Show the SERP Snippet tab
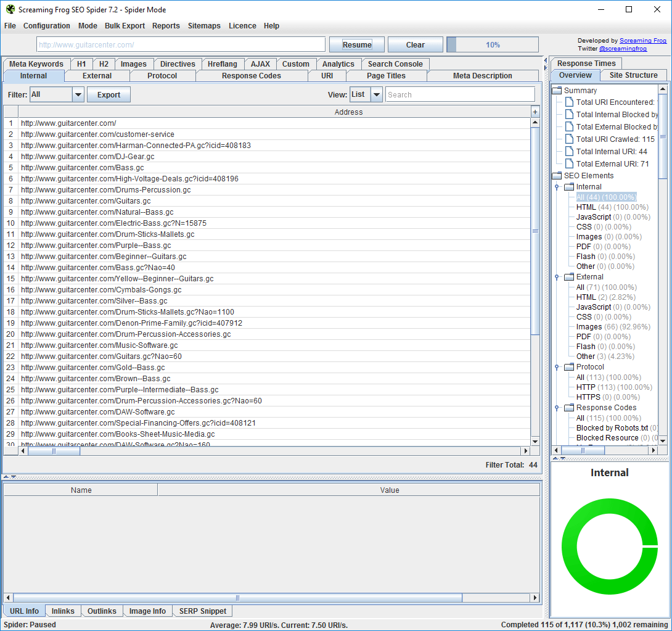 [x=203, y=611]
